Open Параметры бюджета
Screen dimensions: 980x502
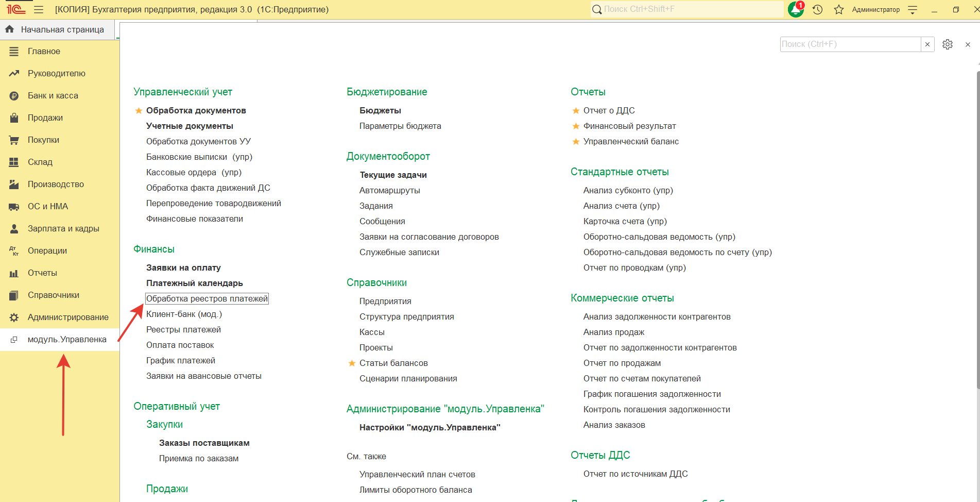(x=400, y=126)
